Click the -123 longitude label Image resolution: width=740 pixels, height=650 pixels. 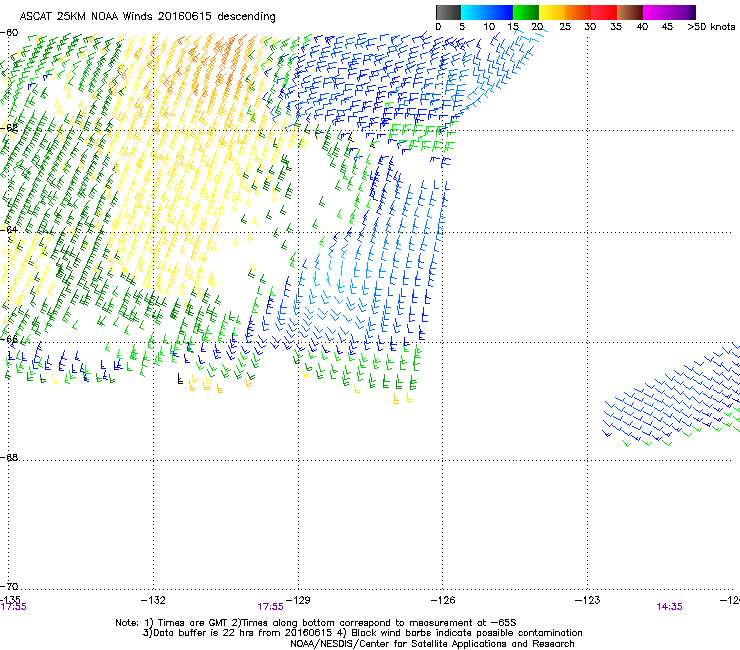587,600
